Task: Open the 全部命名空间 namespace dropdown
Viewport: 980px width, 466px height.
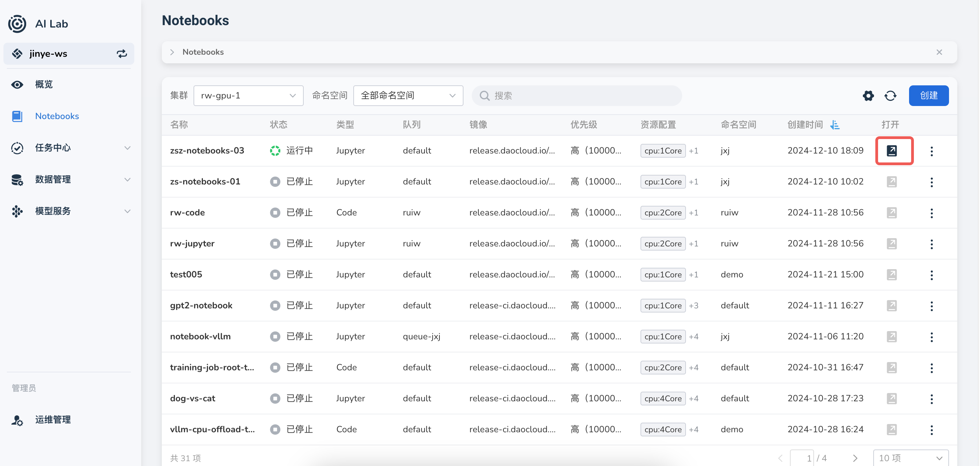Action: pos(408,95)
